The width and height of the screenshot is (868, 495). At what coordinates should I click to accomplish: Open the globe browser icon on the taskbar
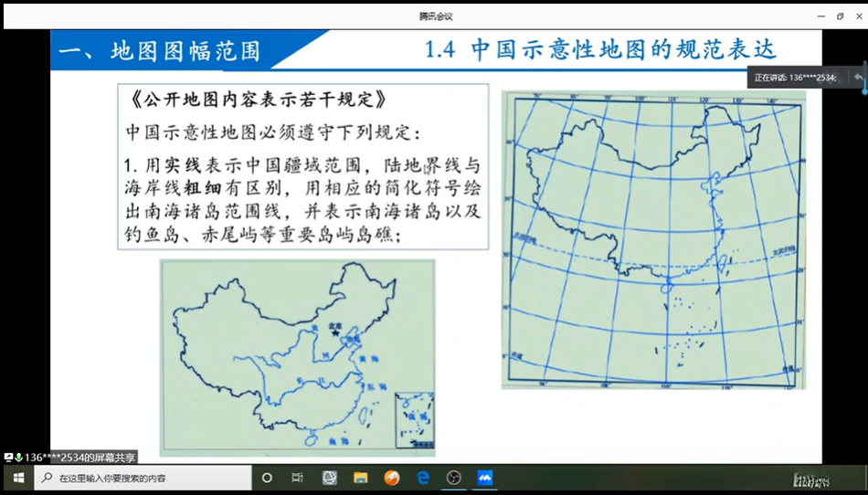click(330, 478)
